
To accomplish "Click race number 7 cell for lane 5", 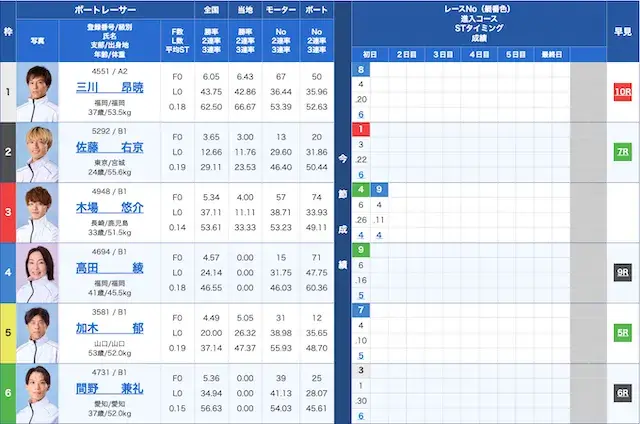I will tap(361, 310).
